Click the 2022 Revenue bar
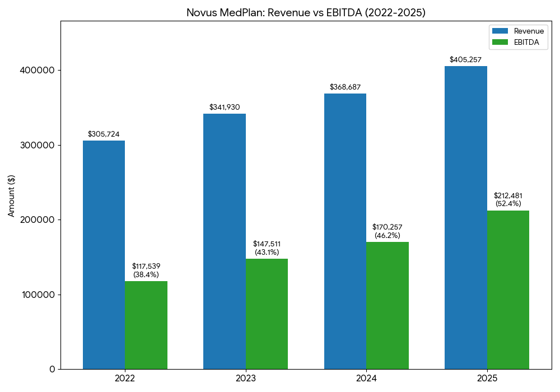This screenshot has height=392, width=560. 104,255
